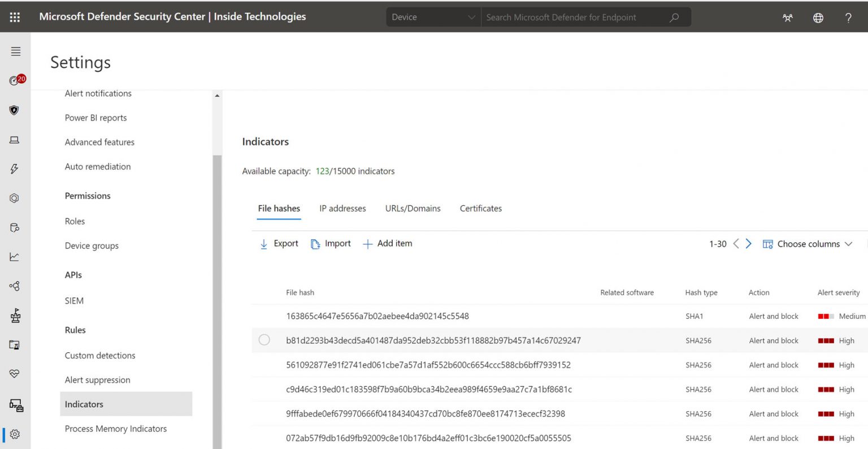The width and height of the screenshot is (868, 449).
Task: Open the Evaluation lab castle icon
Action: coord(15,315)
